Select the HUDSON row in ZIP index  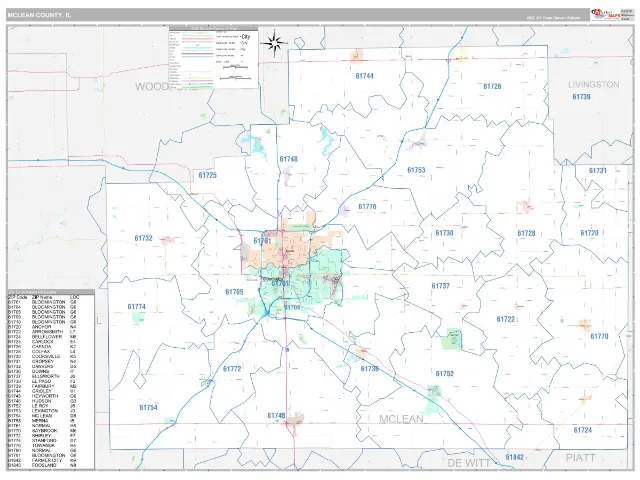[x=42, y=401]
